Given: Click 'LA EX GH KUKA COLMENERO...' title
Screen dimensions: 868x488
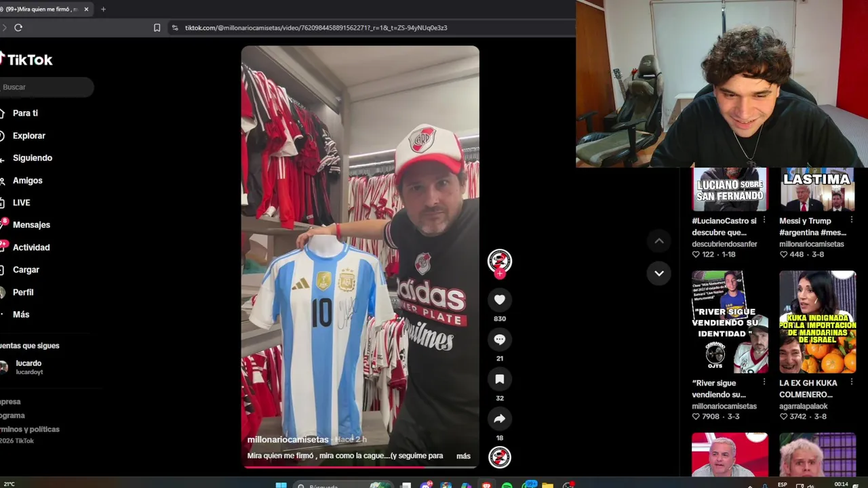Looking at the screenshot, I should [808, 388].
